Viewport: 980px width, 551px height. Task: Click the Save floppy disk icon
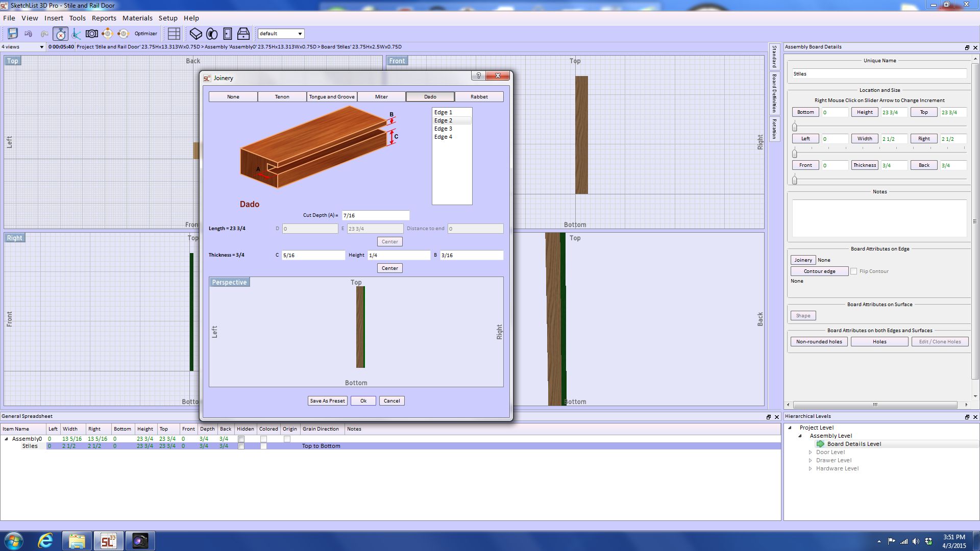13,34
